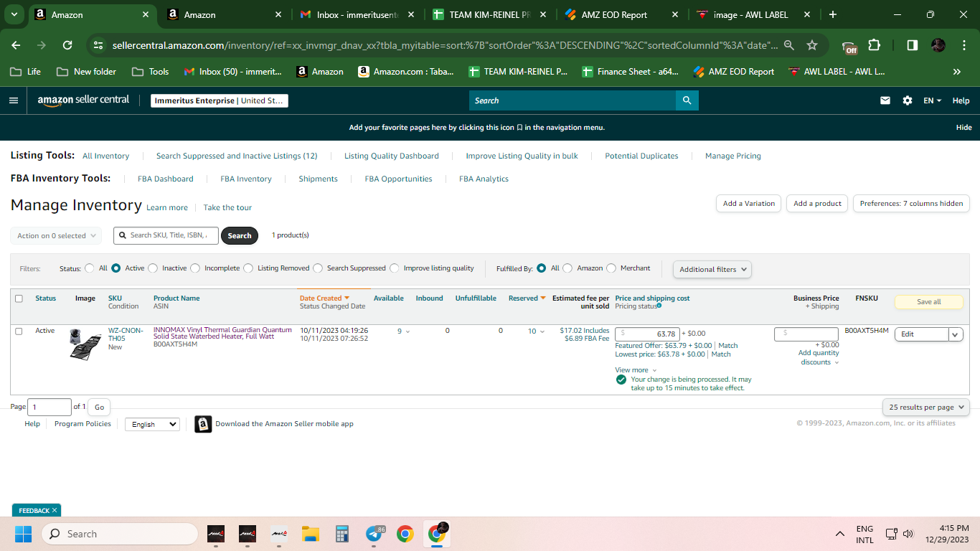Image resolution: width=980 pixels, height=551 pixels.
Task: Open Shipments under FBA tools
Action: click(x=319, y=179)
